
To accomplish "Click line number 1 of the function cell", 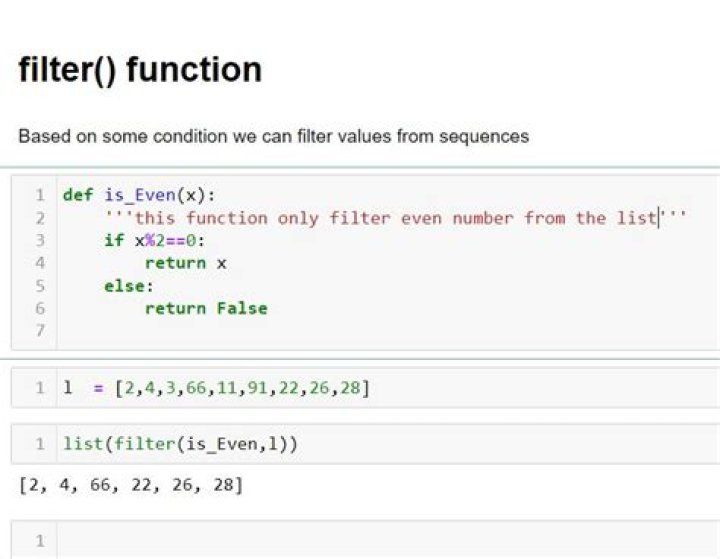I will pyautogui.click(x=39, y=195).
